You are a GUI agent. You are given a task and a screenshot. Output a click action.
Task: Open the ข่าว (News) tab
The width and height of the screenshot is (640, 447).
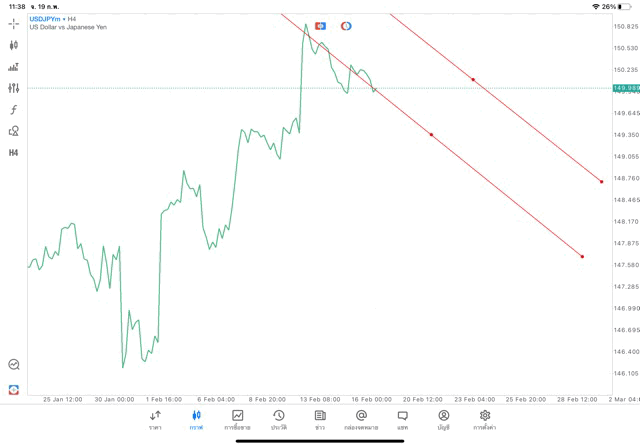(x=320, y=419)
